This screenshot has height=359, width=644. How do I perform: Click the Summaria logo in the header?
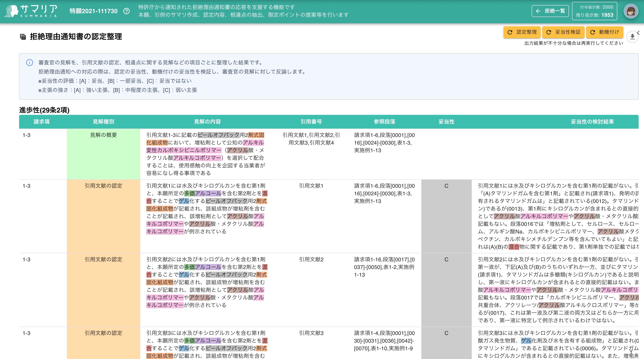(31, 11)
